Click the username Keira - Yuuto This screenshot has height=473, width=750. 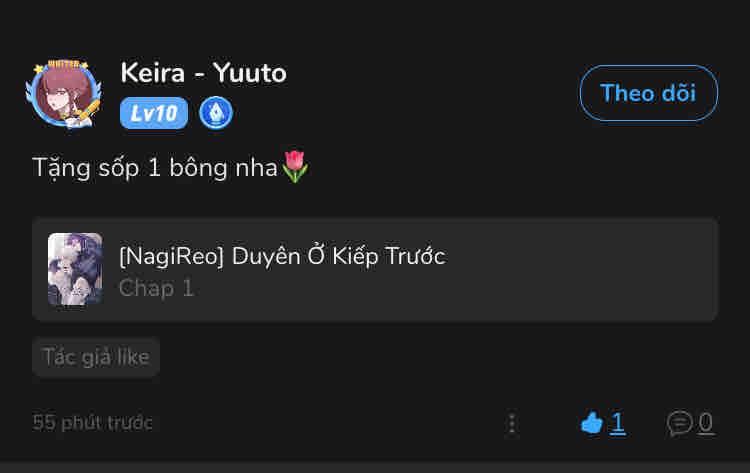point(203,73)
